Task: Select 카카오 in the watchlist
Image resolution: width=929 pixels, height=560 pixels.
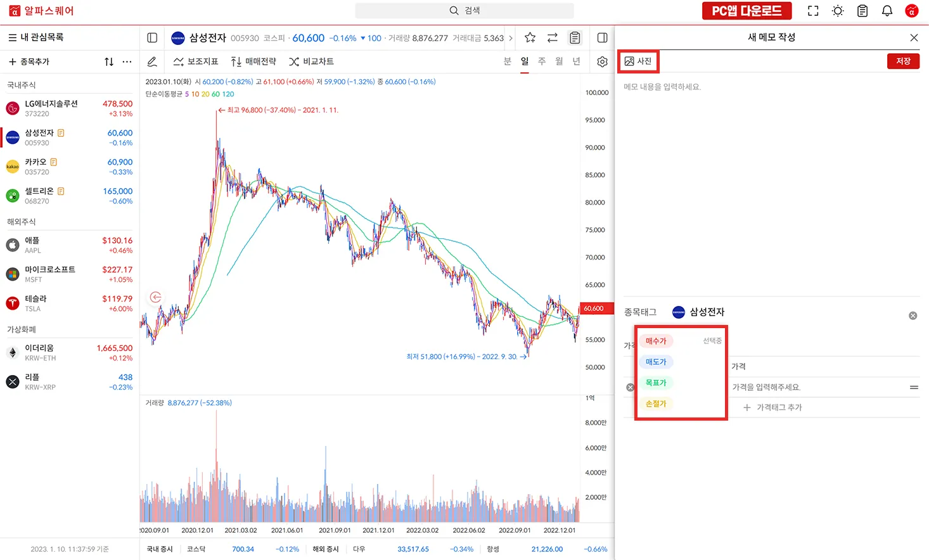Action: tap(70, 167)
